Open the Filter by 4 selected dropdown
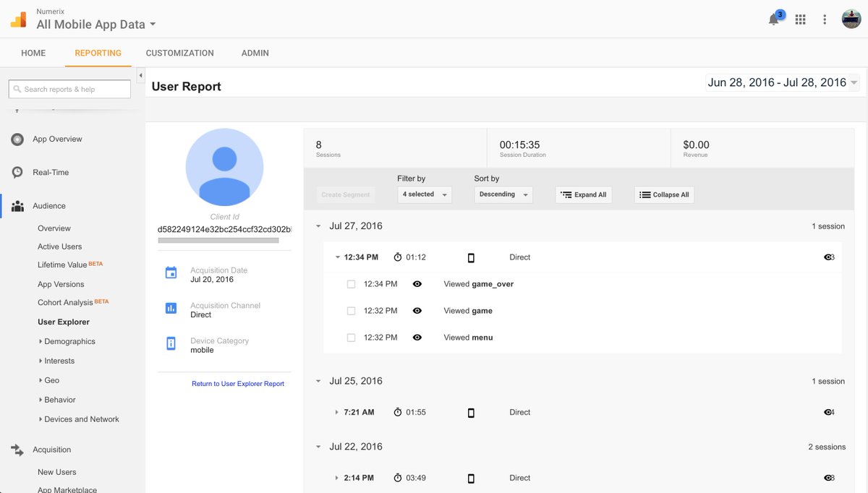 click(x=425, y=194)
